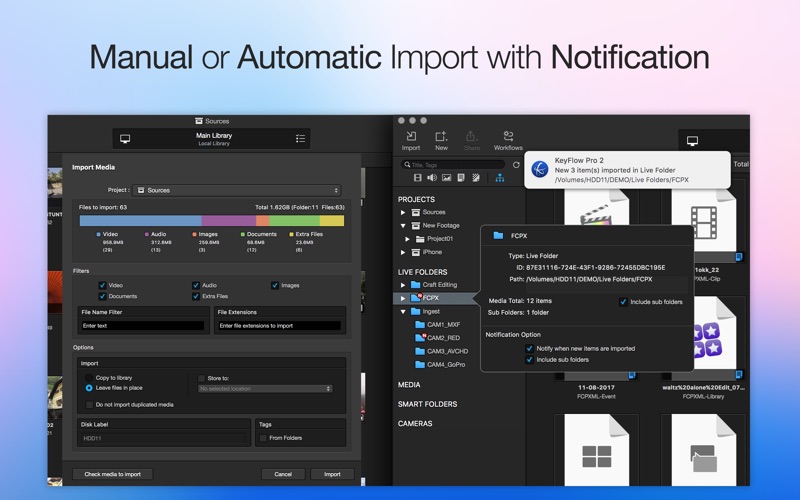Open the MEDIA sidebar section
Image resolution: width=800 pixels, height=500 pixels.
click(409, 385)
